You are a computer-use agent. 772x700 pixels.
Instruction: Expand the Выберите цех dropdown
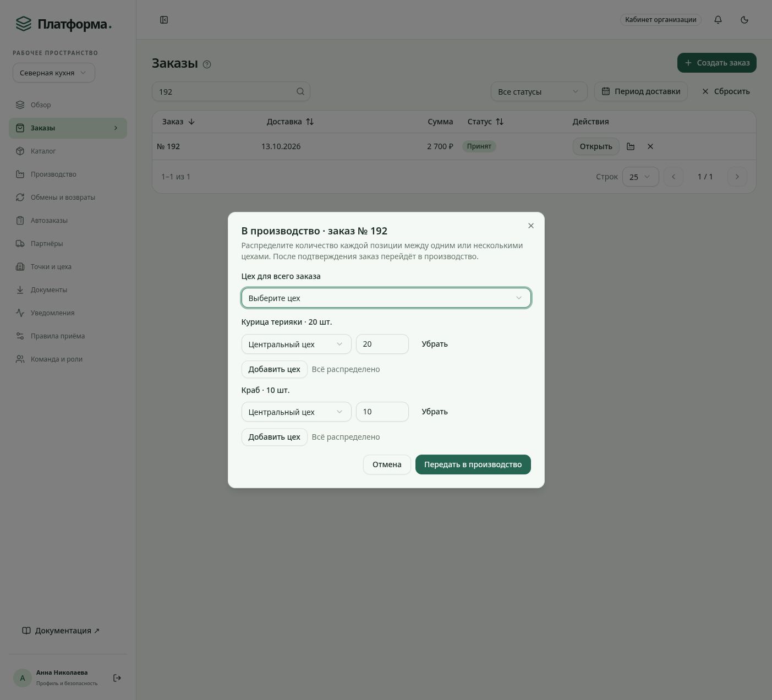click(x=386, y=298)
